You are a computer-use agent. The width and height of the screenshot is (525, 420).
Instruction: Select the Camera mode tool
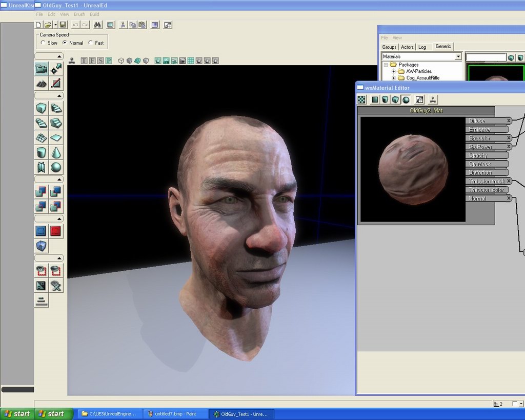(x=42, y=69)
